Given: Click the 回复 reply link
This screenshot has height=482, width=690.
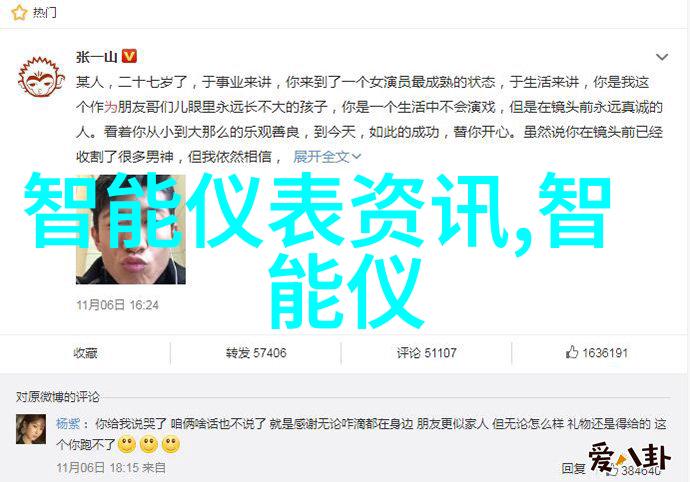Looking at the screenshot, I should pos(573,468).
